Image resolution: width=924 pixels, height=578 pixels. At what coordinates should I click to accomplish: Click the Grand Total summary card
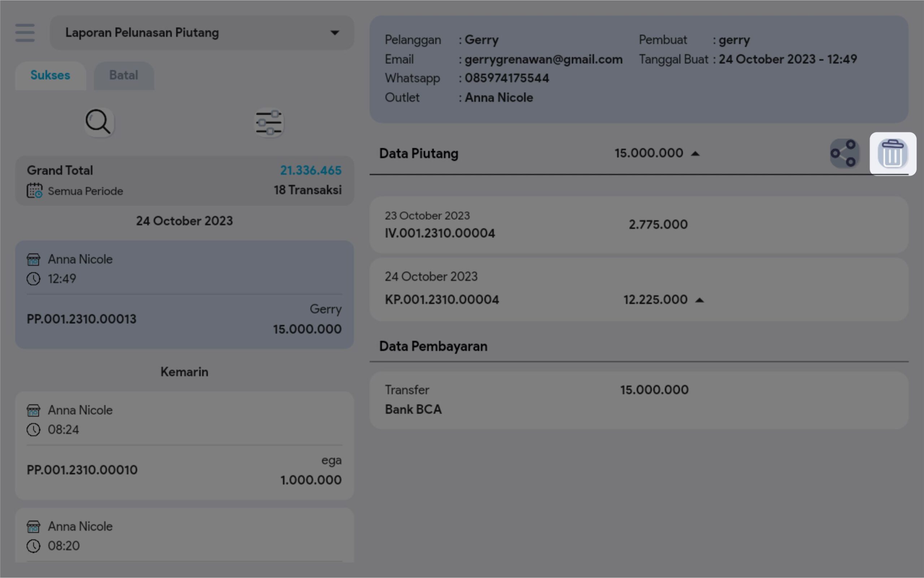184,181
